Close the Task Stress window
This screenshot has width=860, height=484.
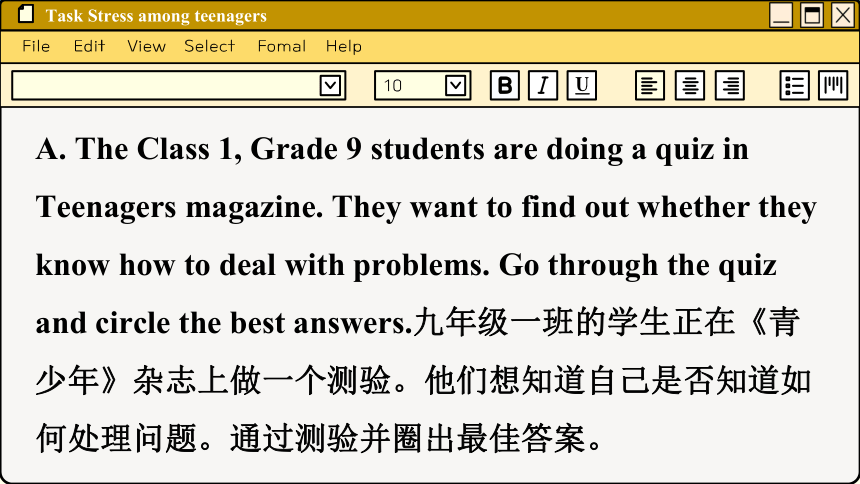click(x=843, y=15)
